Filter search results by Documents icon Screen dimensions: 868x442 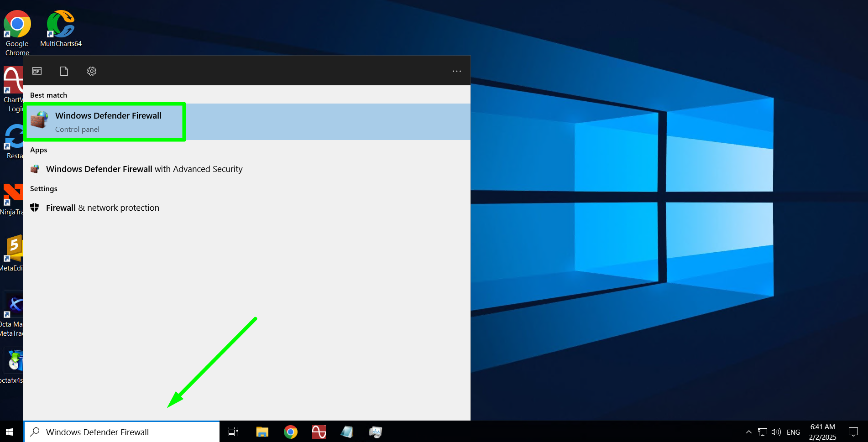click(64, 71)
